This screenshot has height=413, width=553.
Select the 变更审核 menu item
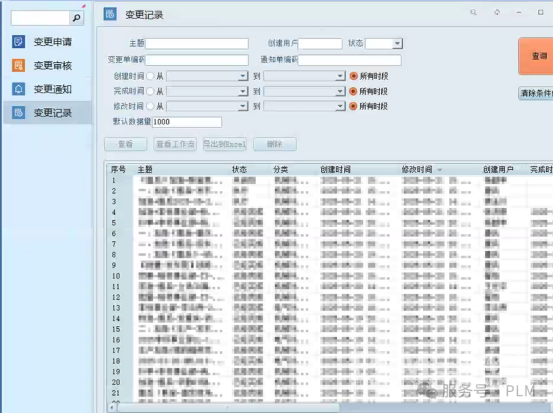click(48, 65)
